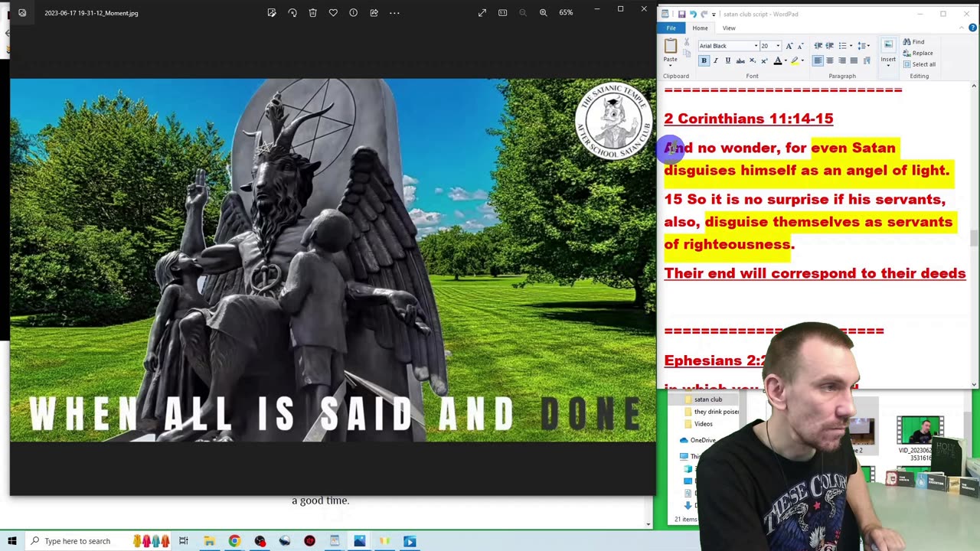Screen dimensions: 980x551
Task: Save the WordPad document via quick access
Action: (681, 14)
